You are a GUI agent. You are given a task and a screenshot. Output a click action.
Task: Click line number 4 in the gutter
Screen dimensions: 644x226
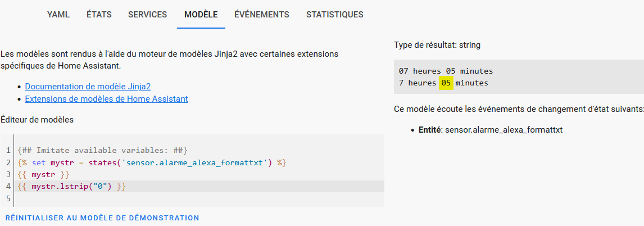[x=8, y=187]
